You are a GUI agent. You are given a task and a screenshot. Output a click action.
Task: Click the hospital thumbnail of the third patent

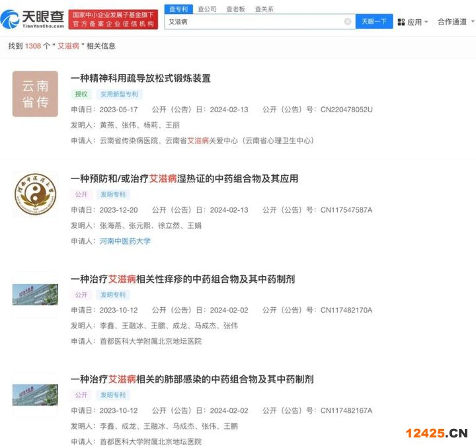35,295
